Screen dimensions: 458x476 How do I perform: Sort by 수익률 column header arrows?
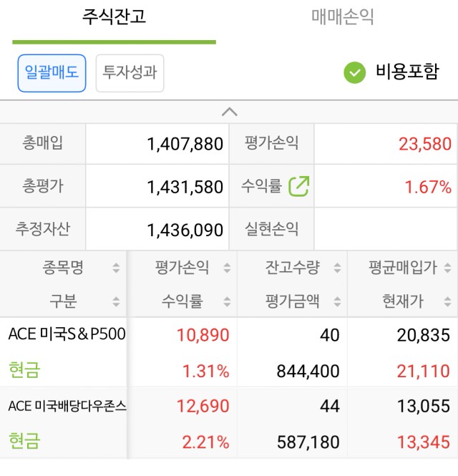pyautogui.click(x=227, y=302)
